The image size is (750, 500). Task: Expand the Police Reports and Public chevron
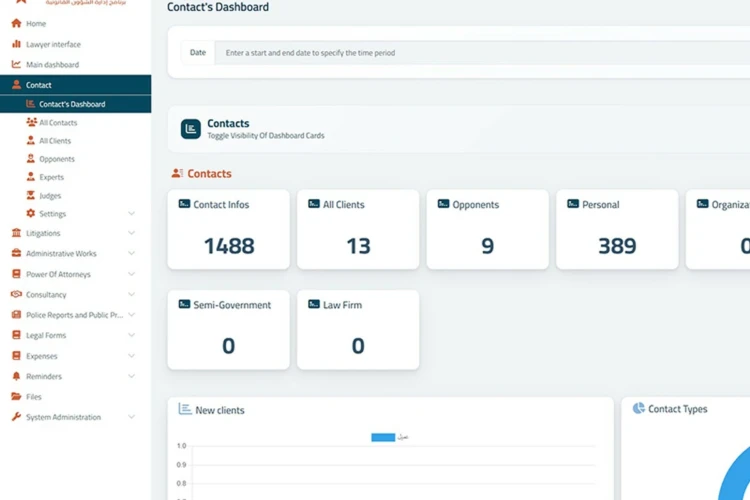click(x=131, y=314)
